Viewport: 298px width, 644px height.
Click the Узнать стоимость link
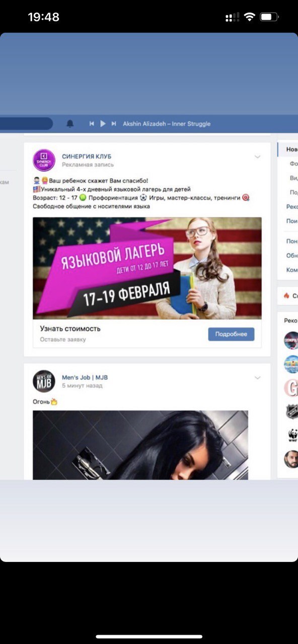pyautogui.click(x=70, y=329)
